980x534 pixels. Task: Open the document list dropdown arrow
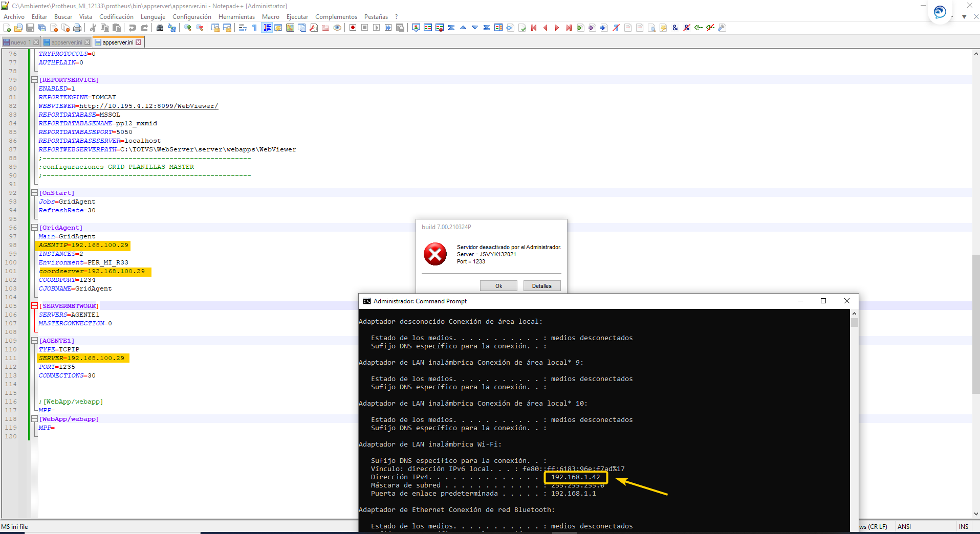pos(964,17)
